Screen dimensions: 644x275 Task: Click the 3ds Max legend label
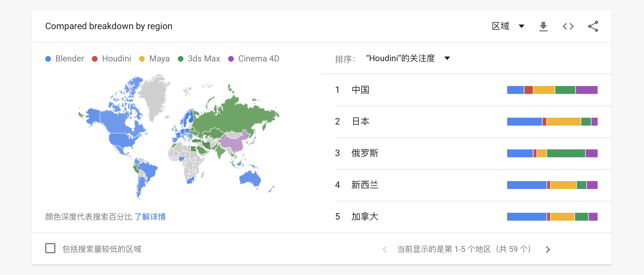204,59
